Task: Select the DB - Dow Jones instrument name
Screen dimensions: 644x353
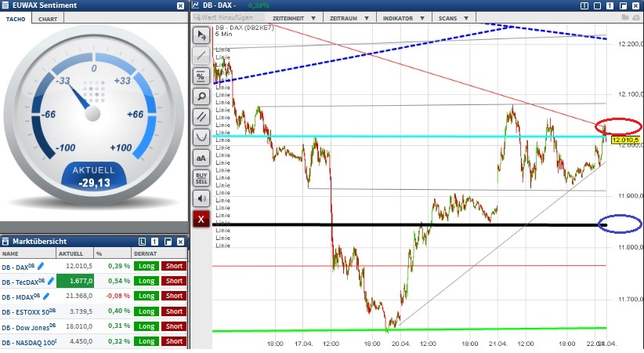Action: tap(29, 327)
